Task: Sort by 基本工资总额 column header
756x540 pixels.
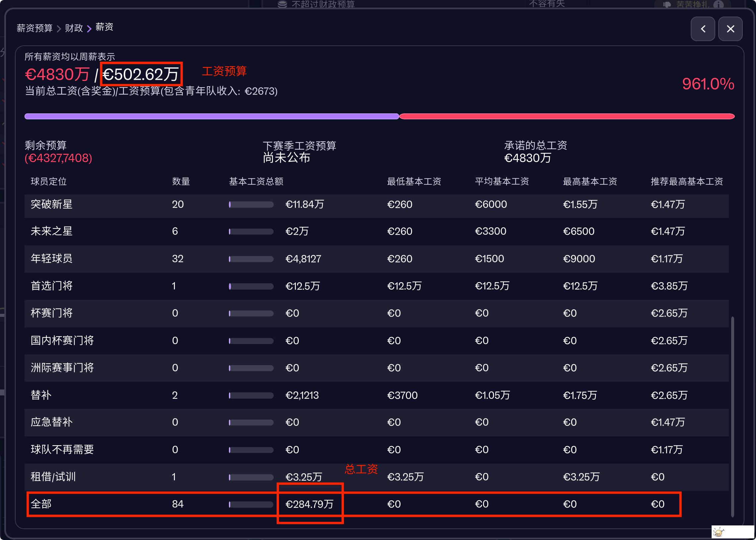Action: click(x=256, y=181)
